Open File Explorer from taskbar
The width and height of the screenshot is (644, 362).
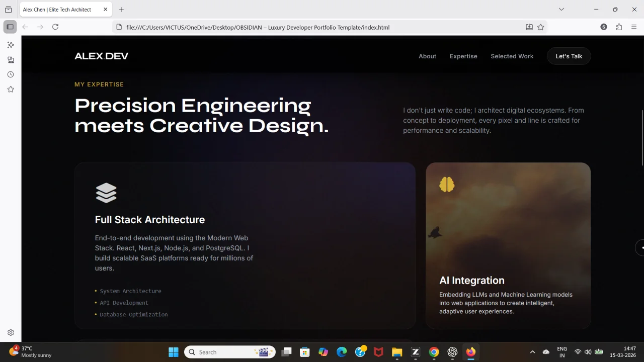point(397,352)
